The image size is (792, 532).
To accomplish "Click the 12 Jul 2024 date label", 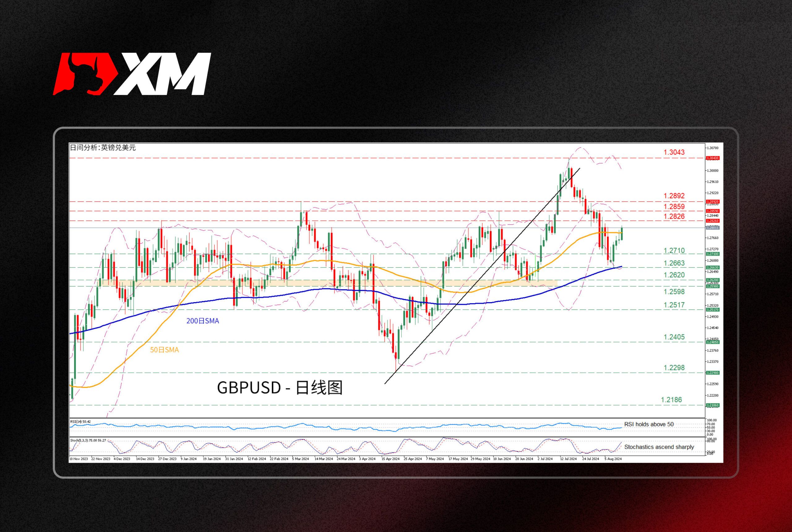I will tap(568, 459).
